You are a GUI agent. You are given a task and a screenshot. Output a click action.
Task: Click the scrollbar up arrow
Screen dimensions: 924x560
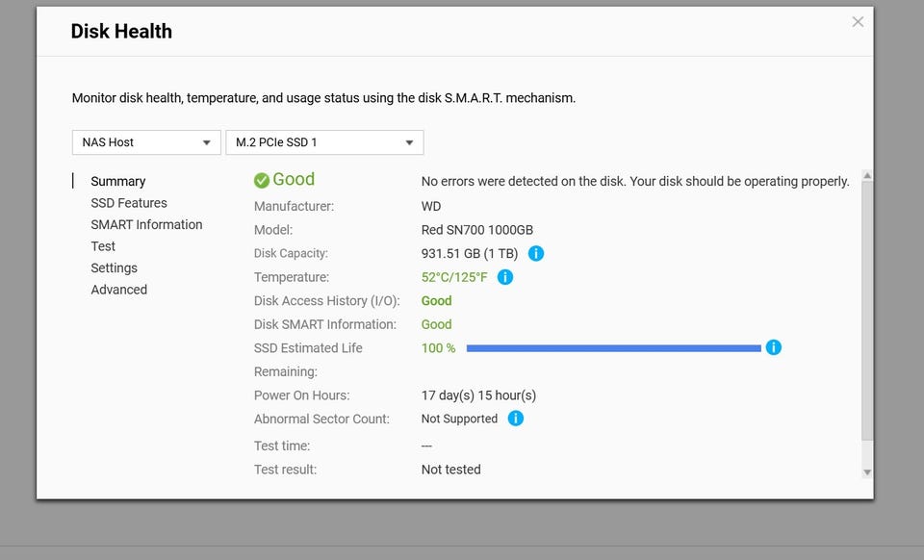click(x=867, y=175)
